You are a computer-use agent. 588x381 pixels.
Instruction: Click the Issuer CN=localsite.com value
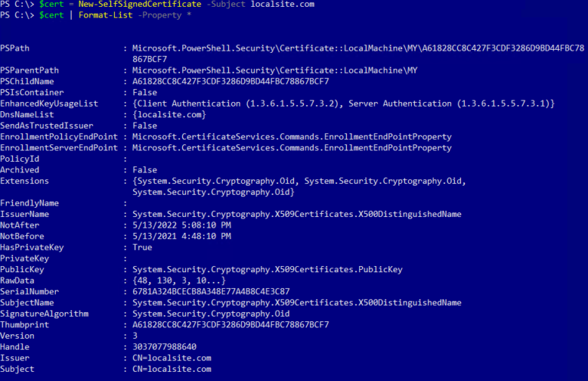pos(171,358)
